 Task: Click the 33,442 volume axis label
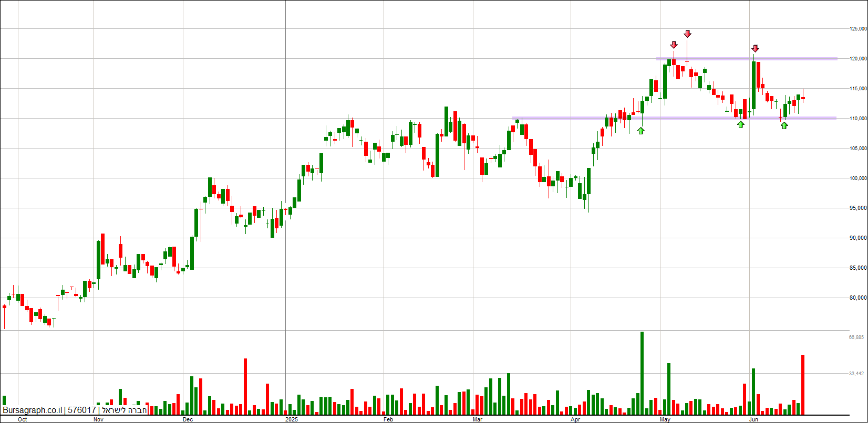[x=856, y=374]
